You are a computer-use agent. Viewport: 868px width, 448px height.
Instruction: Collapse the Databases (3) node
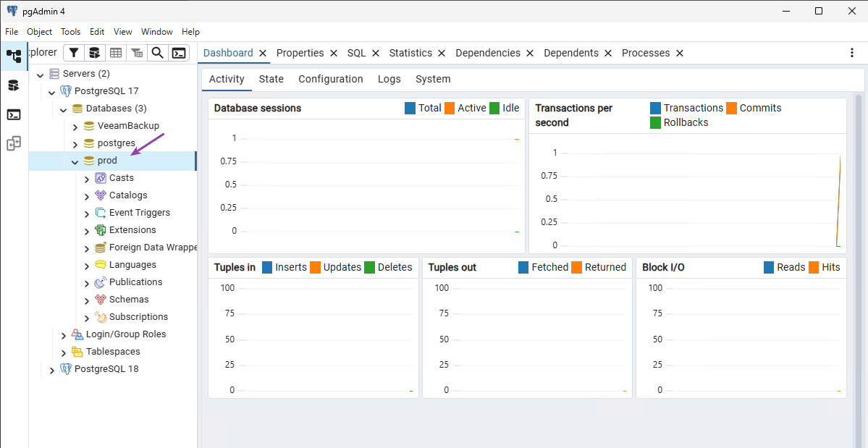(63, 109)
